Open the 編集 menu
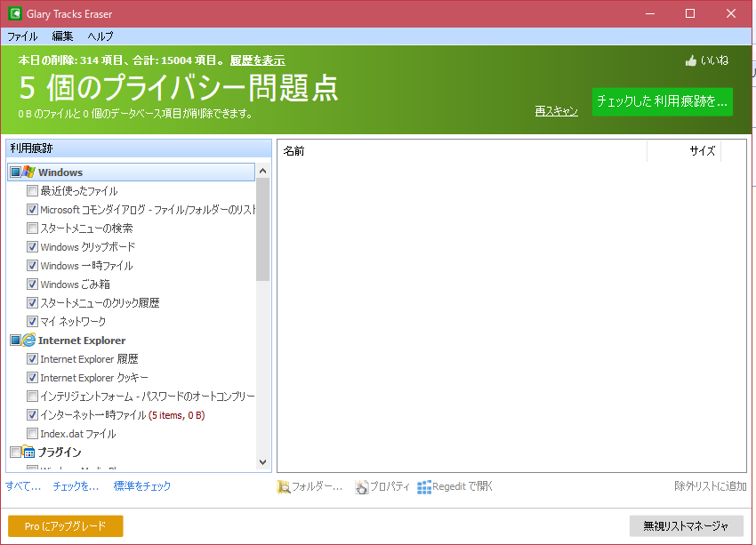The image size is (756, 545). [x=62, y=36]
